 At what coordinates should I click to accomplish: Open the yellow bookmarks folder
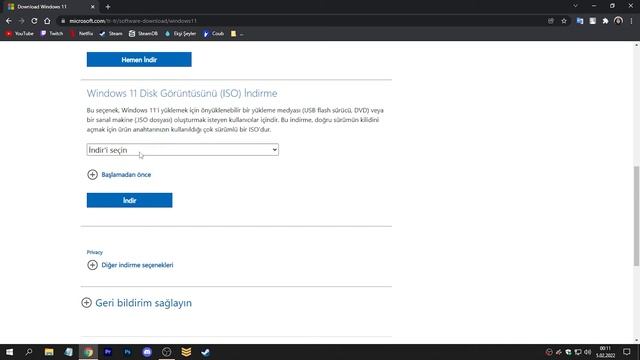(x=237, y=33)
